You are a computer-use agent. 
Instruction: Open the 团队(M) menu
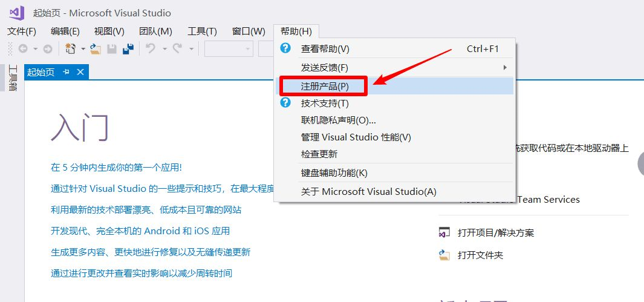tap(155, 31)
